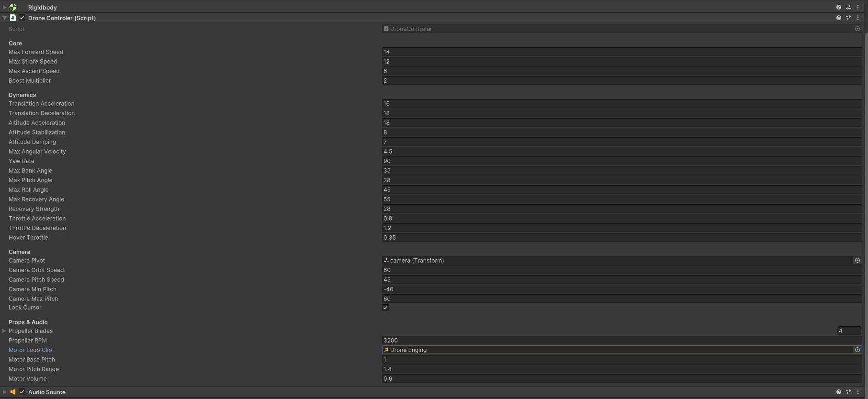Open Audio Source help reference
Screen dimensions: 868x399
(839, 392)
